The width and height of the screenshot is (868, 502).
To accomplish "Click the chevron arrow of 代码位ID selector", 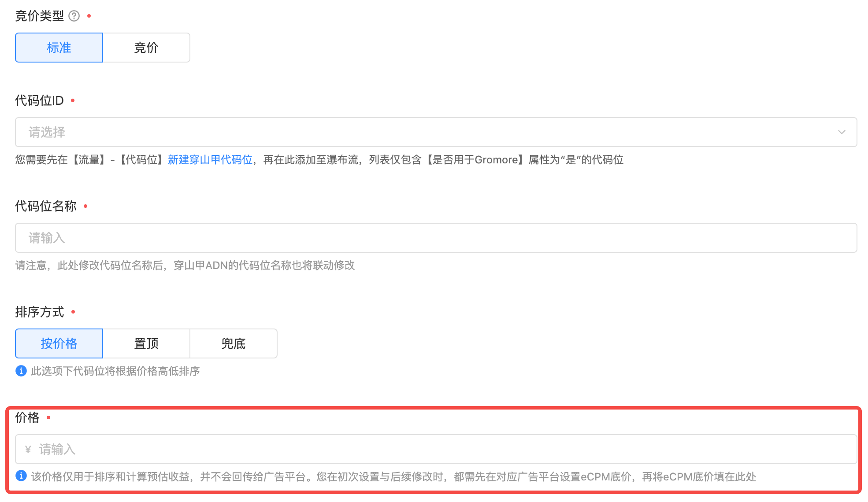I will (842, 132).
